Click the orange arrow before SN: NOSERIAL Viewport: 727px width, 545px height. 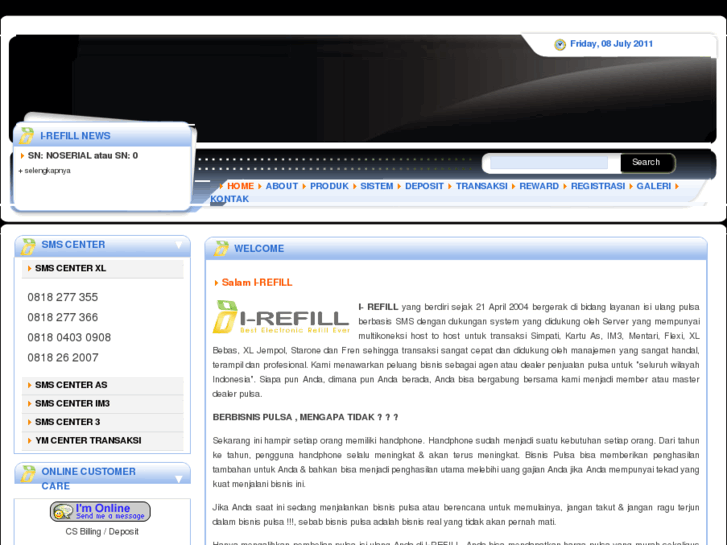pyautogui.click(x=22, y=156)
